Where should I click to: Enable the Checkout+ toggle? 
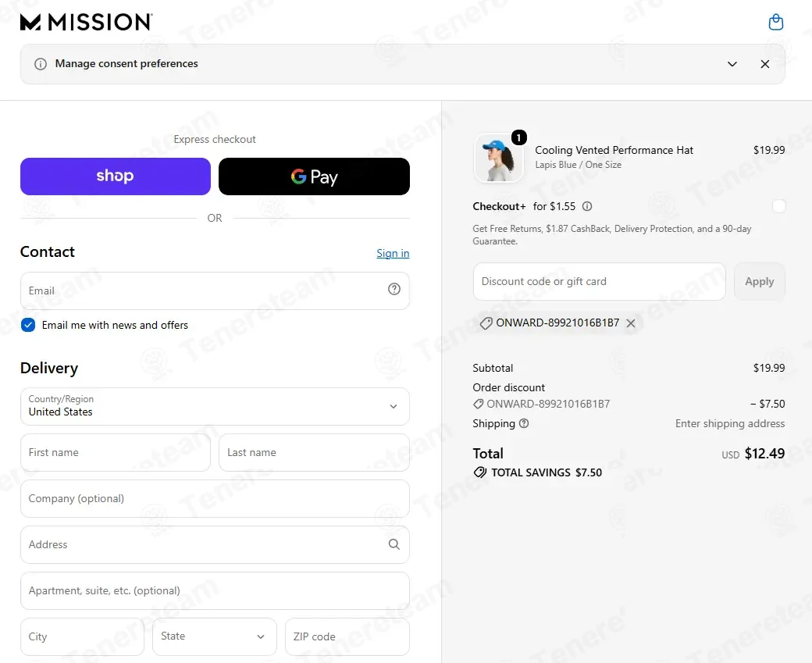click(778, 206)
